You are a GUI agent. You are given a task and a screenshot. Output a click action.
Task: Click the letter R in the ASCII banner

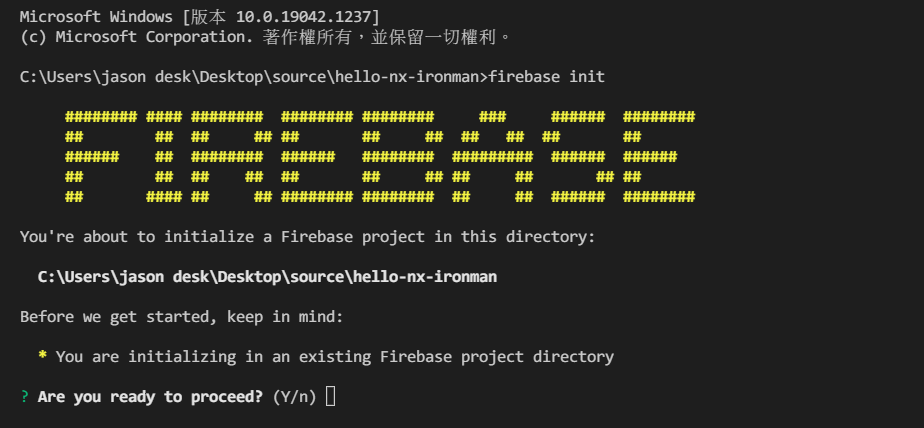(x=232, y=157)
